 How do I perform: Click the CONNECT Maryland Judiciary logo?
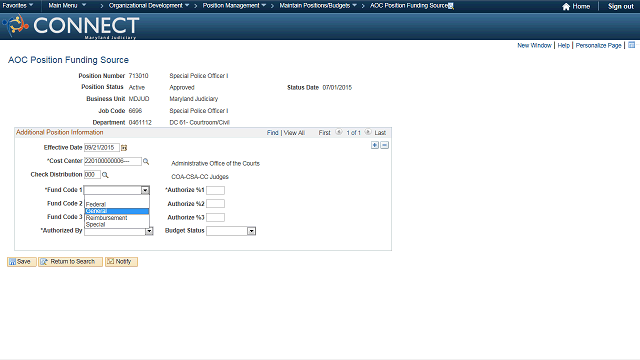[71, 27]
